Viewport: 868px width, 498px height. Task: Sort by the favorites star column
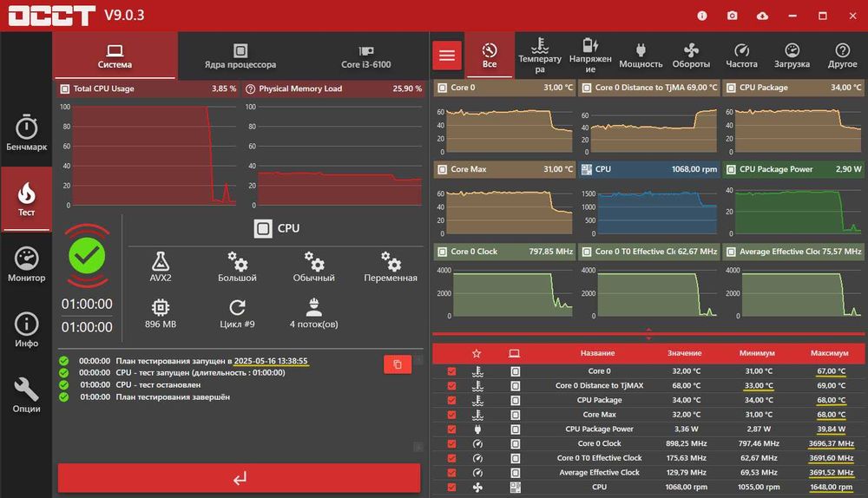(x=477, y=353)
